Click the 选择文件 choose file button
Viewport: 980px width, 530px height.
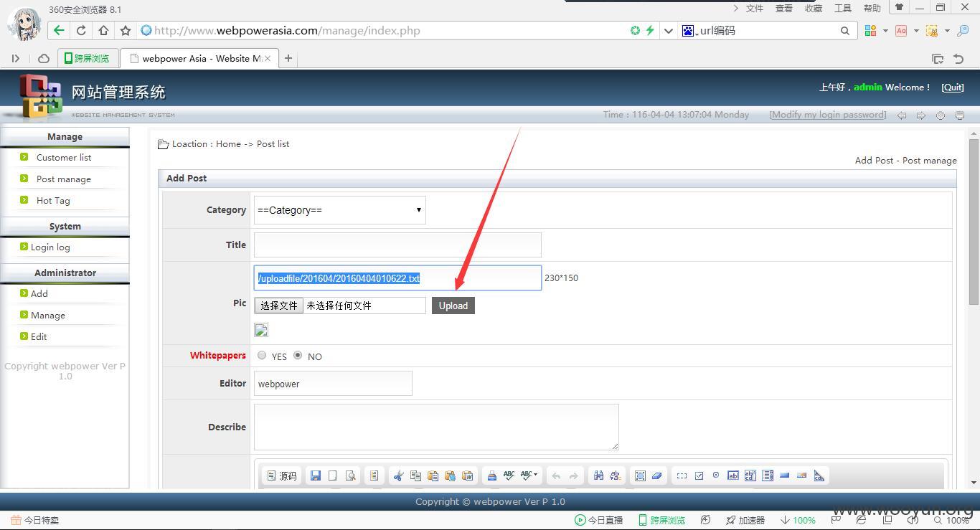pyautogui.click(x=279, y=306)
